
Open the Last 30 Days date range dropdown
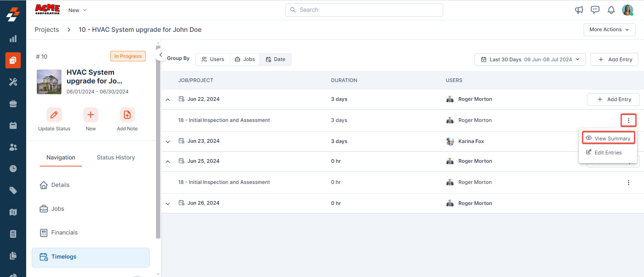click(x=530, y=60)
